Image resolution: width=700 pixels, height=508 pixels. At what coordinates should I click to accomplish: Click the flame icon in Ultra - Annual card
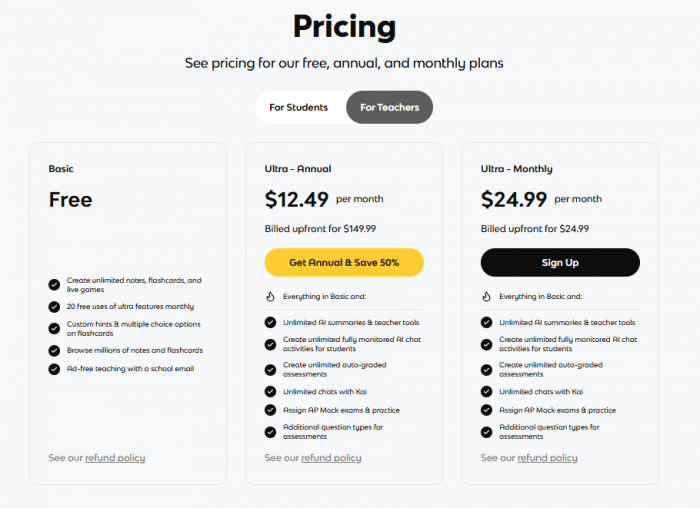tap(270, 296)
